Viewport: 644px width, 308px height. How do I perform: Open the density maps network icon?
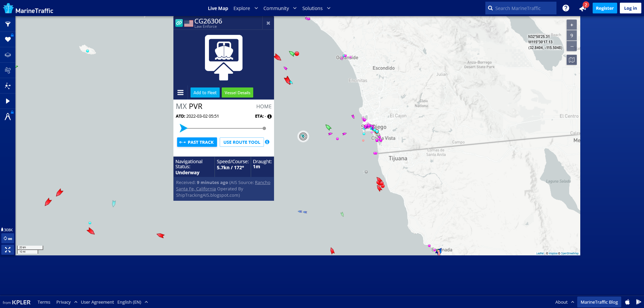coord(8,86)
